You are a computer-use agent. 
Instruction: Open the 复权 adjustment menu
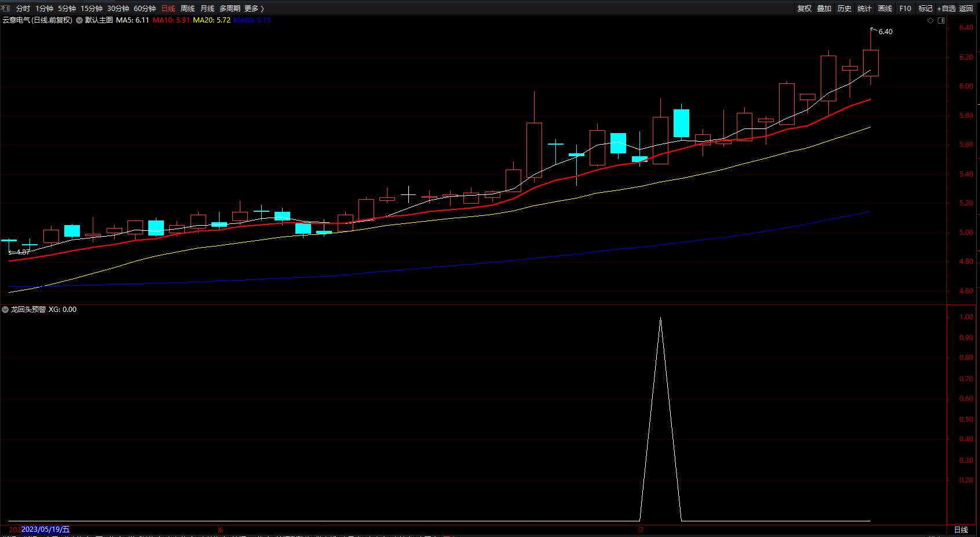click(x=805, y=9)
